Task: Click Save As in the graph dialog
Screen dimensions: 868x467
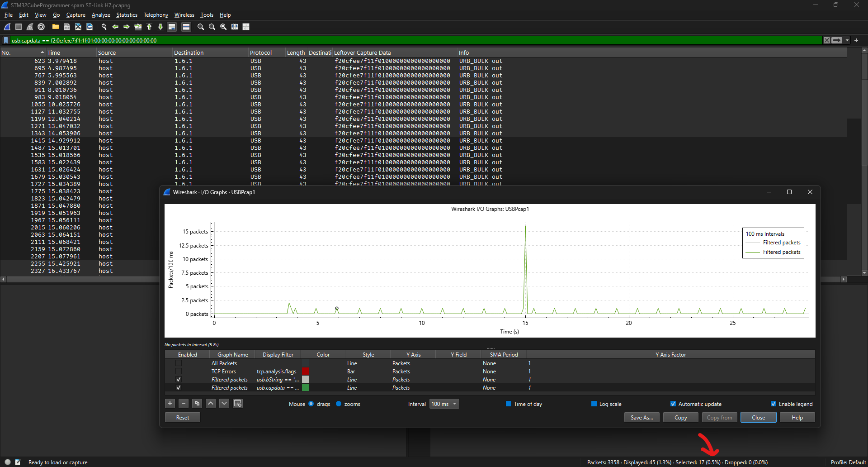Action: coord(642,417)
